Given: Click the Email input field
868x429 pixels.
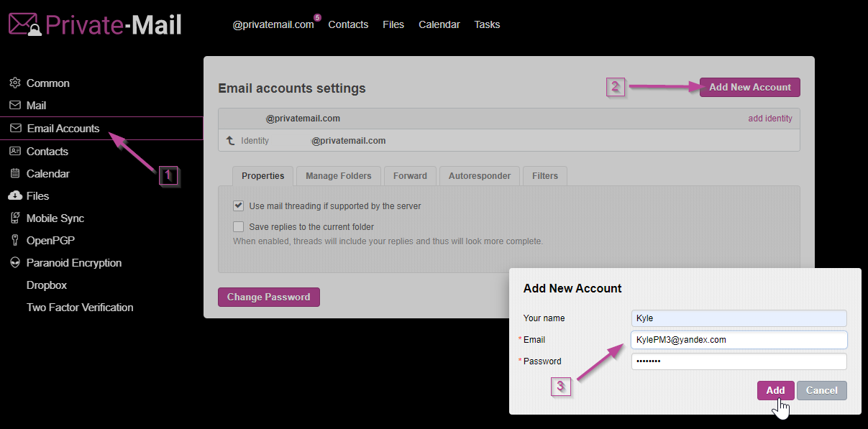Looking at the screenshot, I should (739, 340).
